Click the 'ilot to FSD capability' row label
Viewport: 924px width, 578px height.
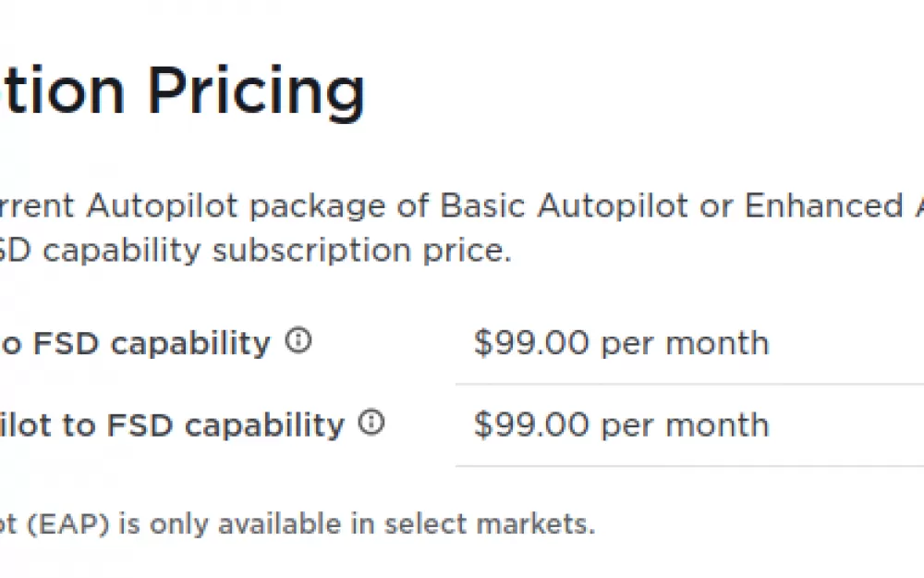172,425
